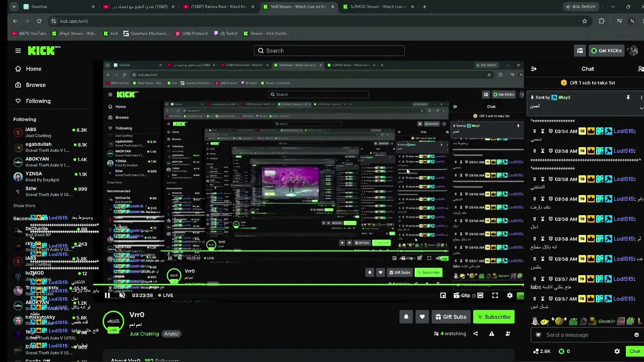Screen dimensions: 644x362
Task: Click the Gift Subs button
Action: point(451,317)
